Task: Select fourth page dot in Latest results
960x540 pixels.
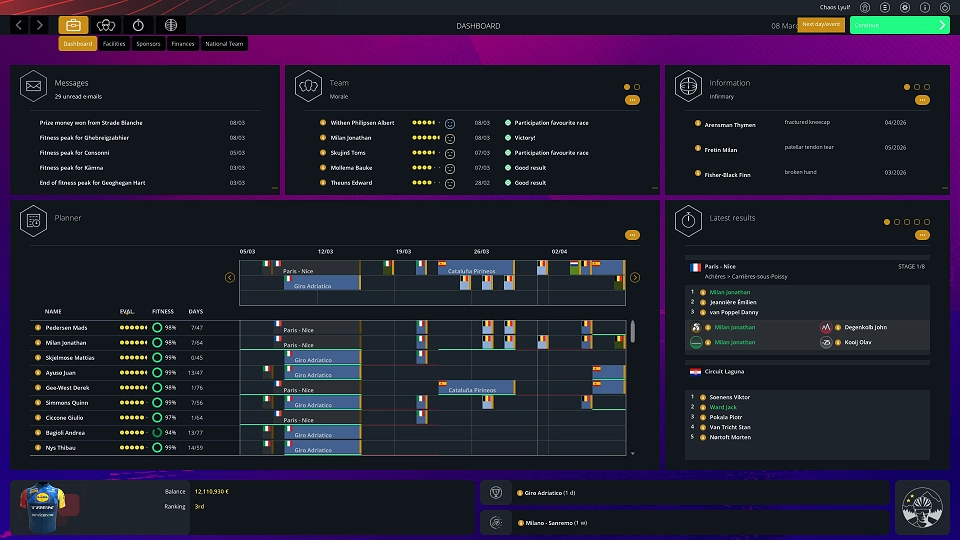Action: click(x=917, y=222)
